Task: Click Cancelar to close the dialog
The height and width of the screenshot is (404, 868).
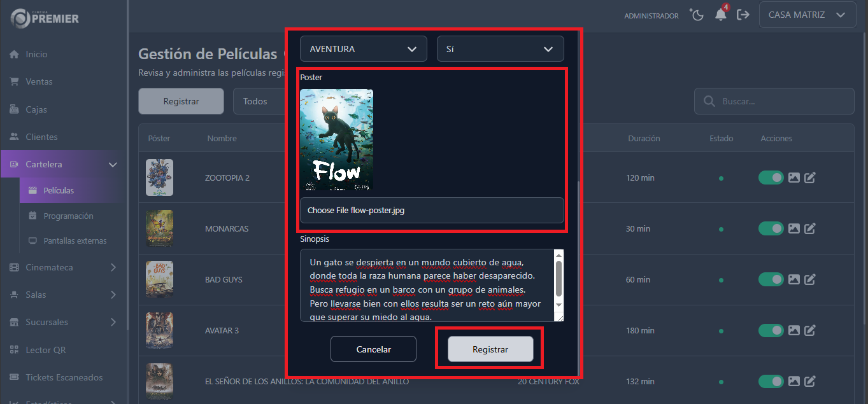Action: [373, 349]
